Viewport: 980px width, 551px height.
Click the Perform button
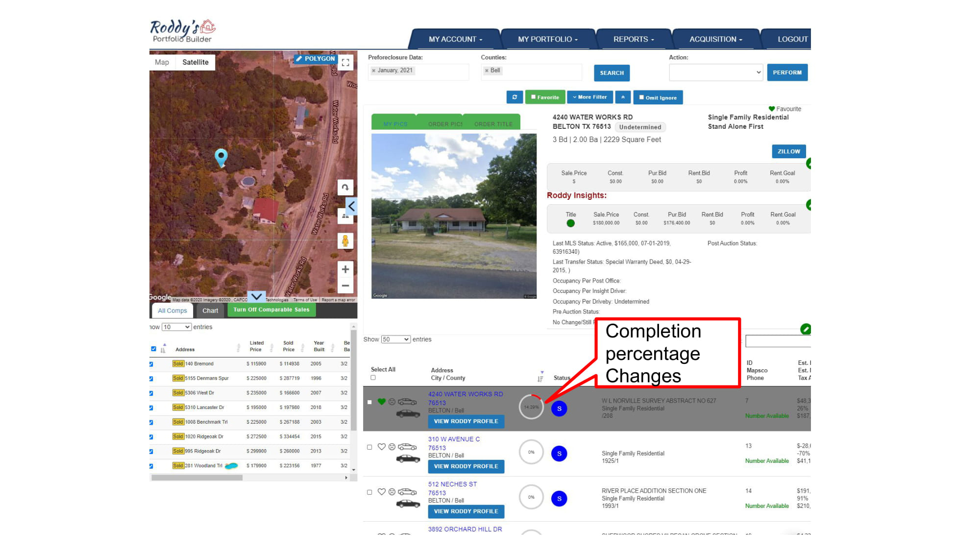click(x=787, y=72)
